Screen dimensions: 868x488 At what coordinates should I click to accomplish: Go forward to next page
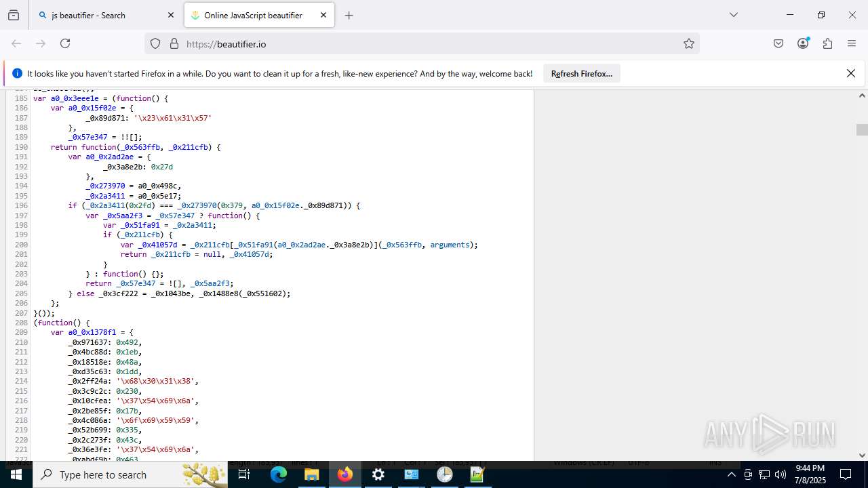click(x=41, y=43)
